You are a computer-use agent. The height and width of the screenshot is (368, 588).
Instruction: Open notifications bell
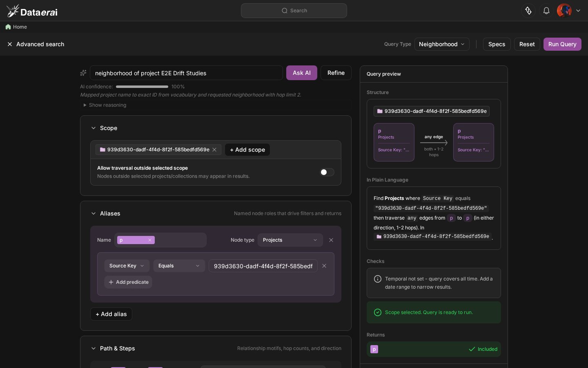coord(546,11)
